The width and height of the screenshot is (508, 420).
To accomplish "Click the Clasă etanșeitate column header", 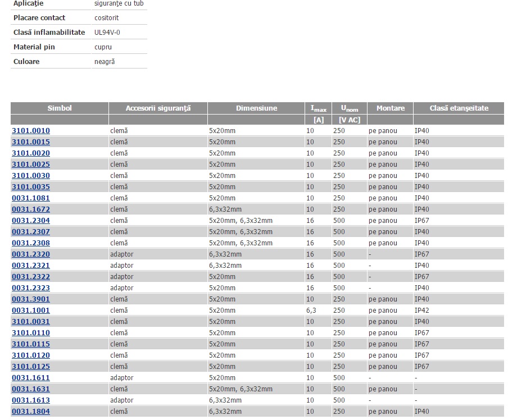I will pyautogui.click(x=459, y=108).
